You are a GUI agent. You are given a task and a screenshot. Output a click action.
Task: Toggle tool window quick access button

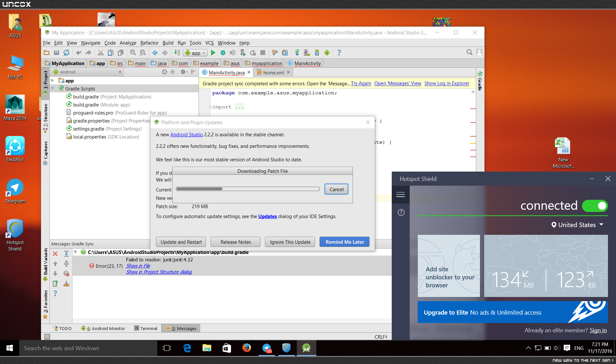(47, 336)
